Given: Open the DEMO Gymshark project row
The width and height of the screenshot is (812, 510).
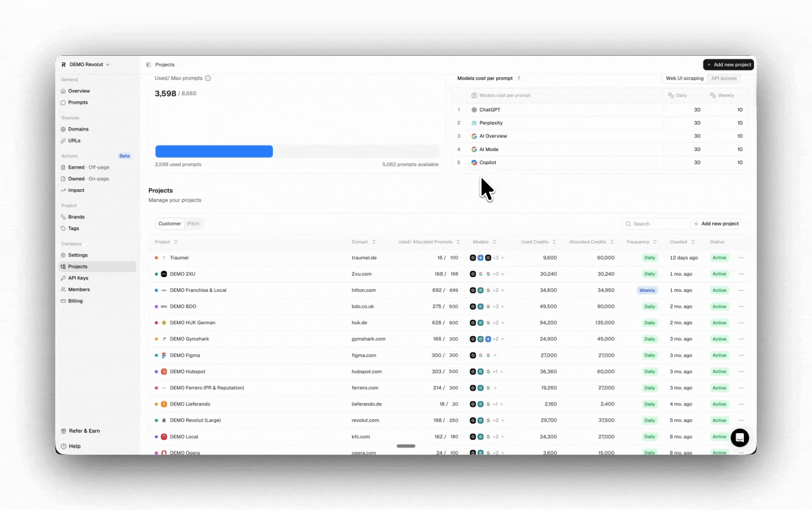Looking at the screenshot, I should (448, 339).
